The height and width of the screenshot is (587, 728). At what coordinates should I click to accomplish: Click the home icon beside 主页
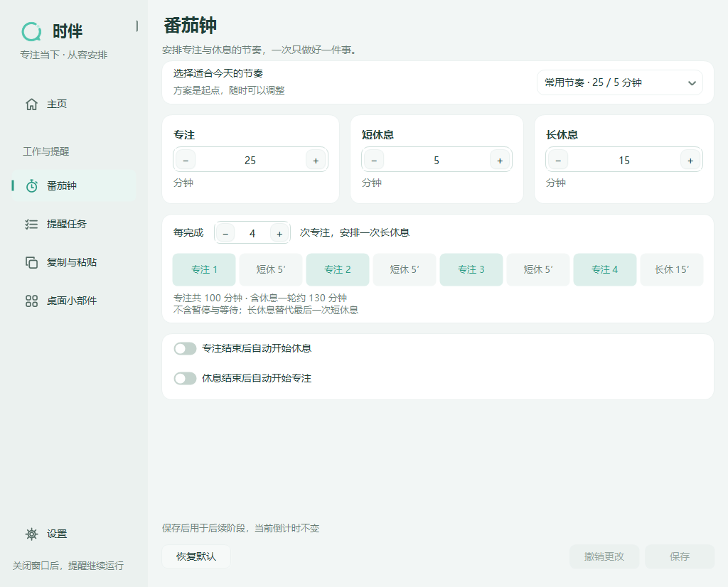[31, 104]
